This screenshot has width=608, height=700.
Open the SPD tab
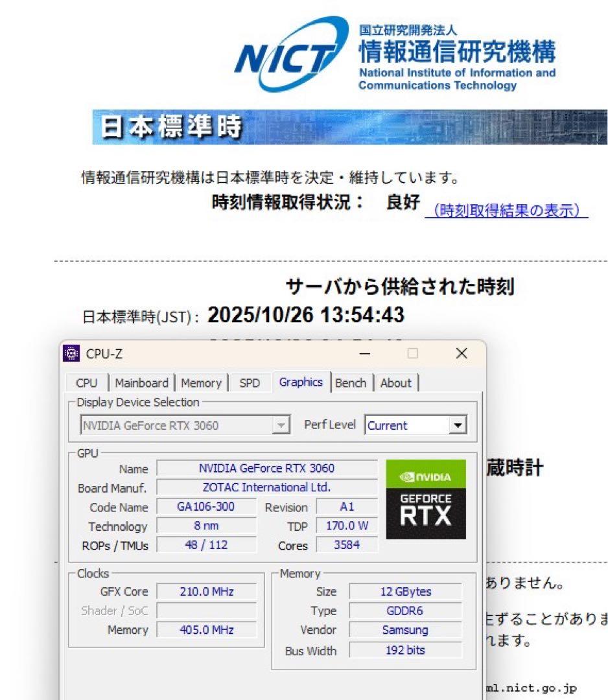click(250, 383)
